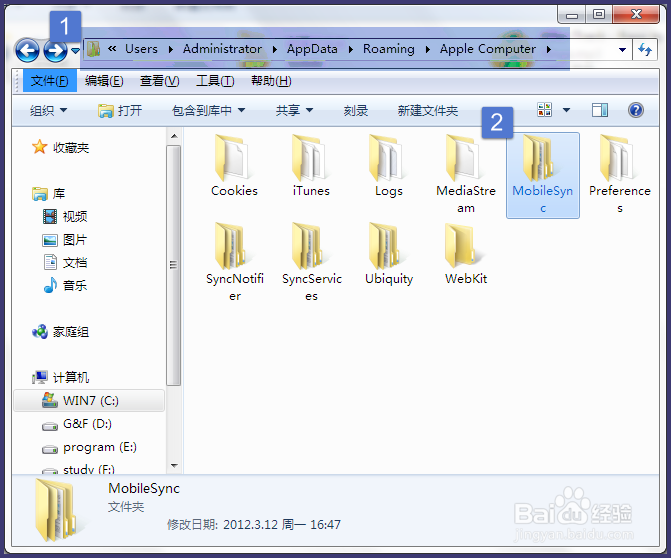Select the MobileSync folder
Screen dimensions: 671x558
(x=543, y=175)
